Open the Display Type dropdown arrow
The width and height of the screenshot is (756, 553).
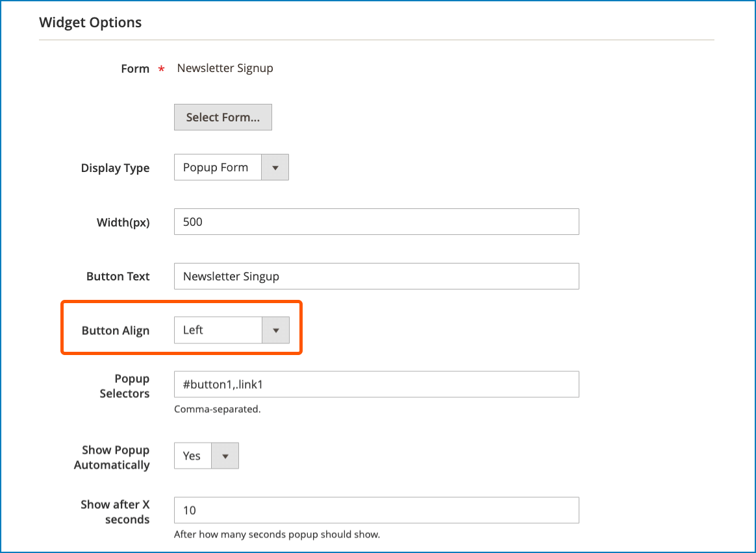pos(275,167)
